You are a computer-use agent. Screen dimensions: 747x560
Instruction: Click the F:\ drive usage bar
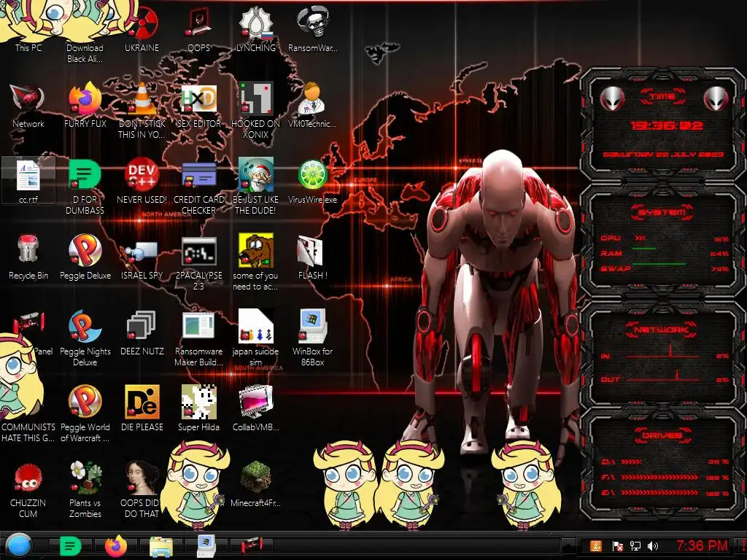pos(659,477)
